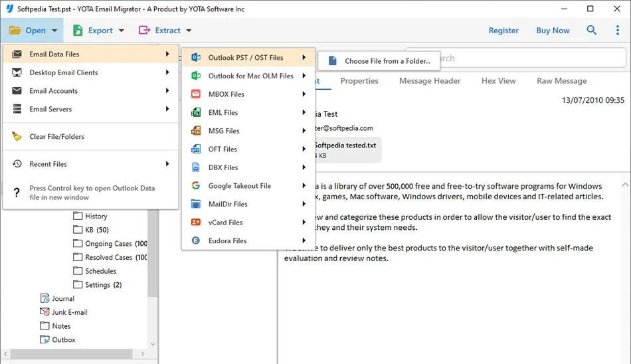Viewport: 631px width, 364px height.
Task: Expand Outlook for Mac OLM Files arrow
Action: [x=304, y=76]
